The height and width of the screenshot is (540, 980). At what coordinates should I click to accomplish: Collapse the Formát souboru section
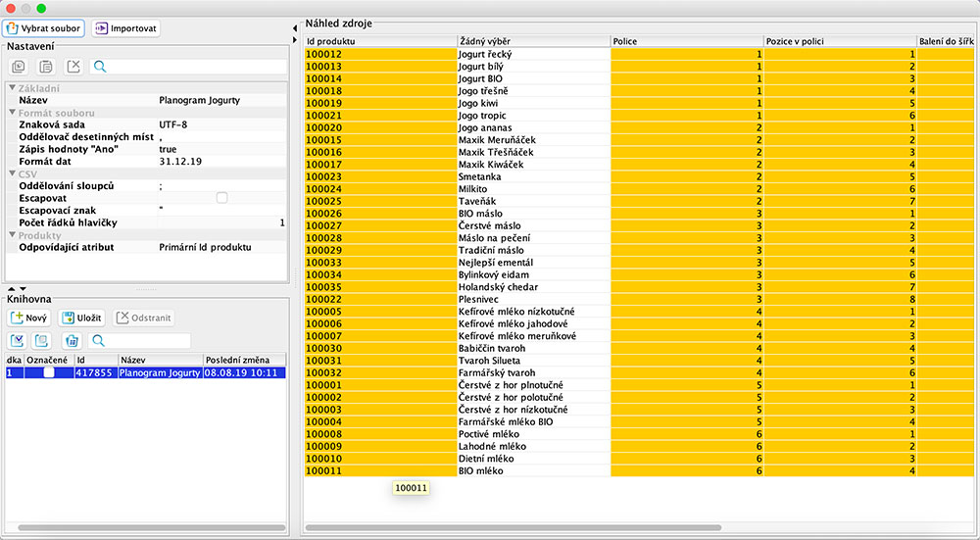click(x=13, y=114)
